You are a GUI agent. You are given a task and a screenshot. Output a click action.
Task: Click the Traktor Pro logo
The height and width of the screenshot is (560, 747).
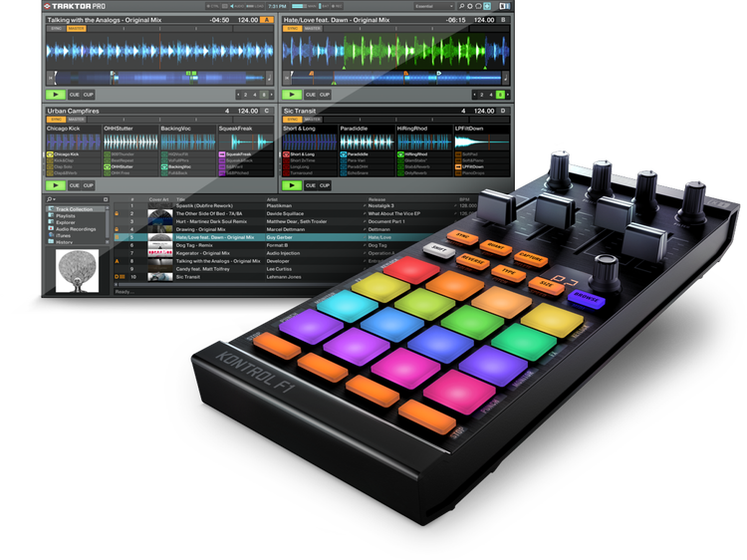(x=75, y=6)
